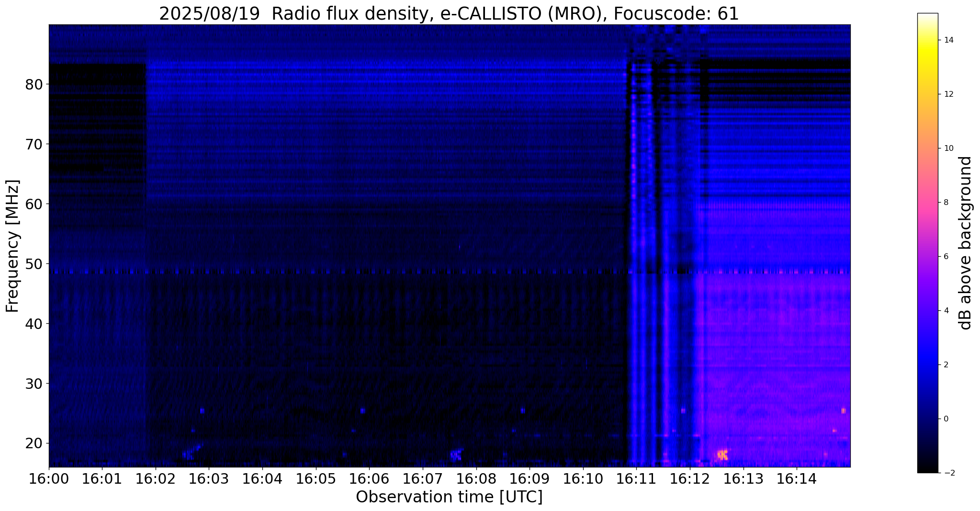This screenshot has width=980, height=511.
Task: Click the colorbar tick label 8
Action: [x=945, y=203]
